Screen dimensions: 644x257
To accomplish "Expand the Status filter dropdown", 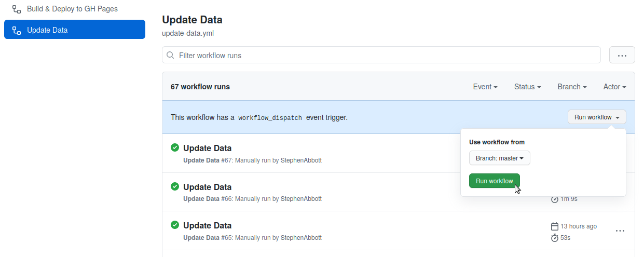I will pyautogui.click(x=527, y=87).
